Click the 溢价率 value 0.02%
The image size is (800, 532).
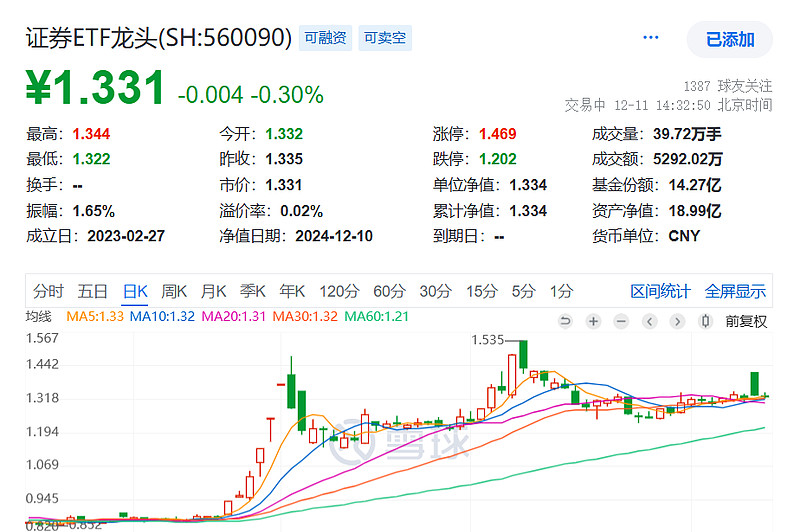coord(302,211)
